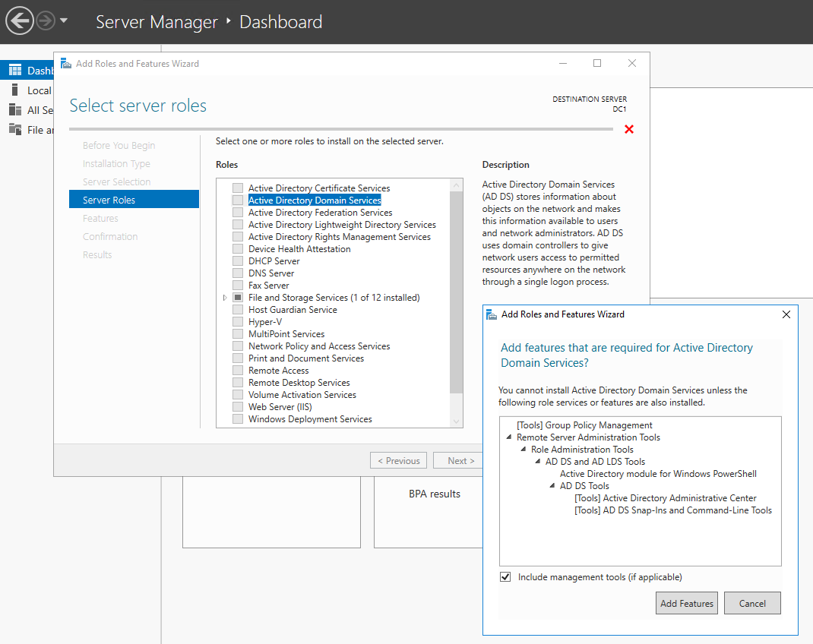Select the All Servers icon in sidebar
The height and width of the screenshot is (644, 813).
tap(15, 109)
